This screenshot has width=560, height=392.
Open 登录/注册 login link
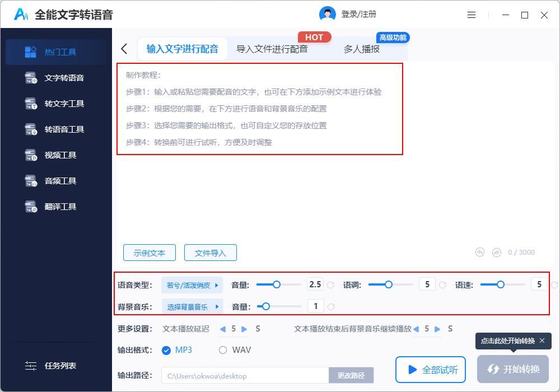click(x=358, y=15)
